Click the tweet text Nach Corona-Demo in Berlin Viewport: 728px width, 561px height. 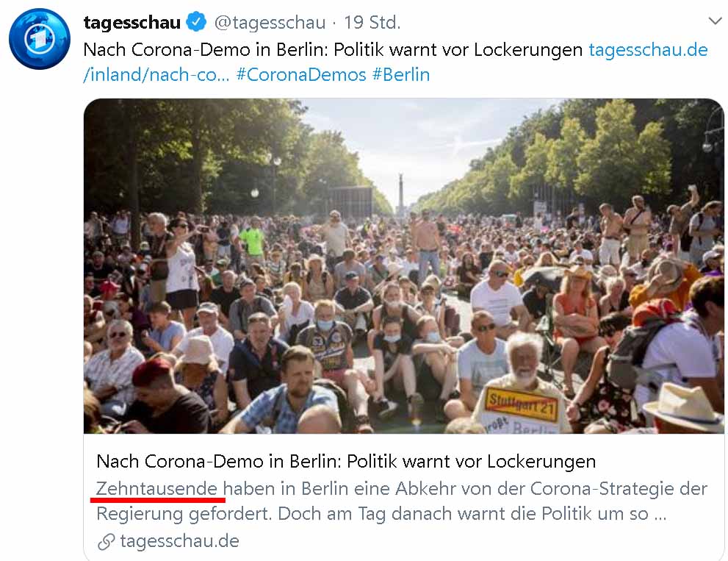point(206,50)
